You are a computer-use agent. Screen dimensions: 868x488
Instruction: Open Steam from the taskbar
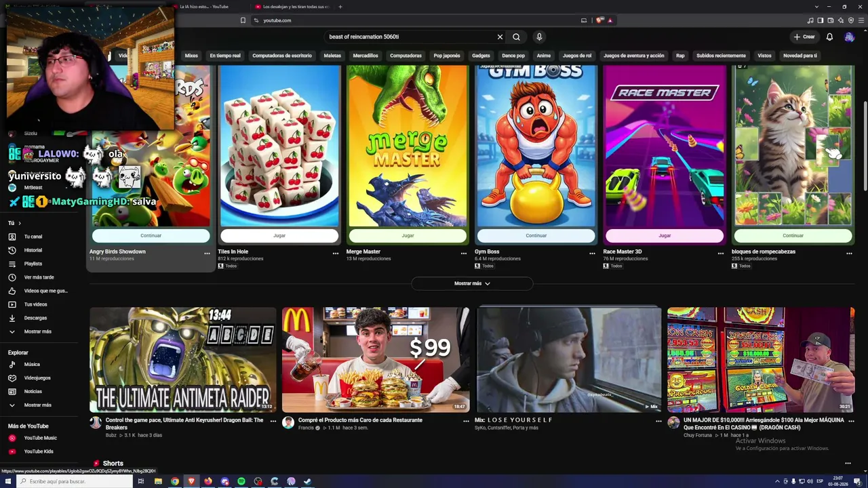coord(307,481)
